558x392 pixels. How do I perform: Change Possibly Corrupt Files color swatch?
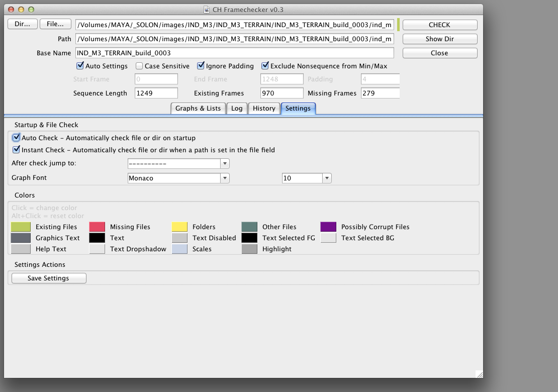328,227
